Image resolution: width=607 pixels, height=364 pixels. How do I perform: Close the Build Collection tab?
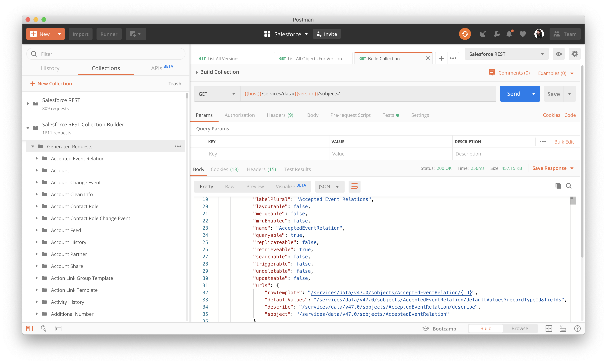click(x=428, y=58)
